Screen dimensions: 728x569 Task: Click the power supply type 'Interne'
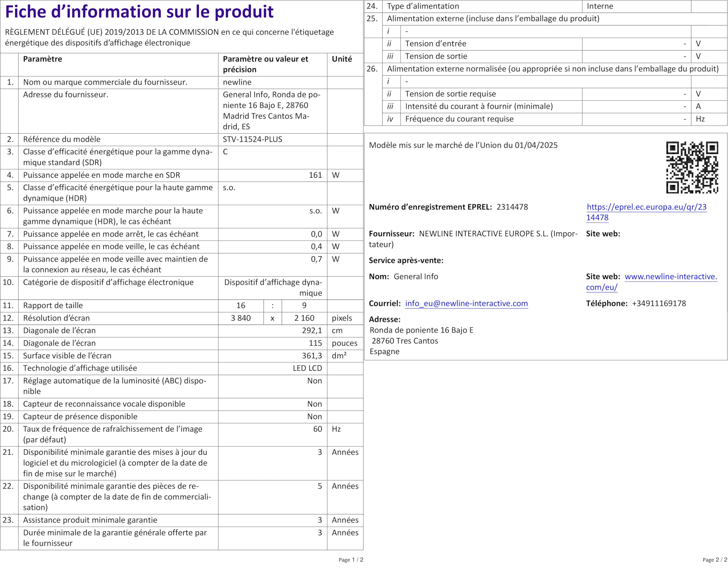[600, 6]
